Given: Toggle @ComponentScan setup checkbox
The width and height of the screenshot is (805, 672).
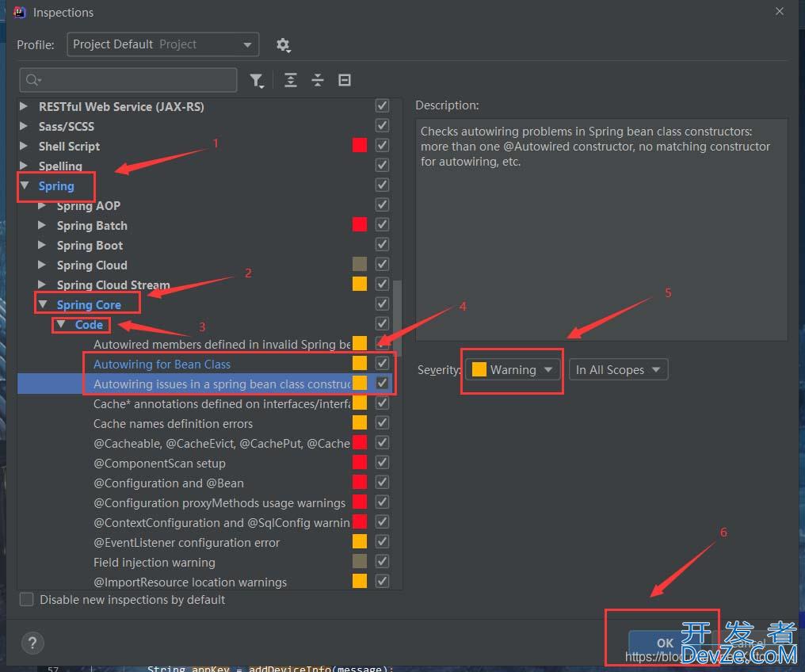Looking at the screenshot, I should click(x=382, y=462).
